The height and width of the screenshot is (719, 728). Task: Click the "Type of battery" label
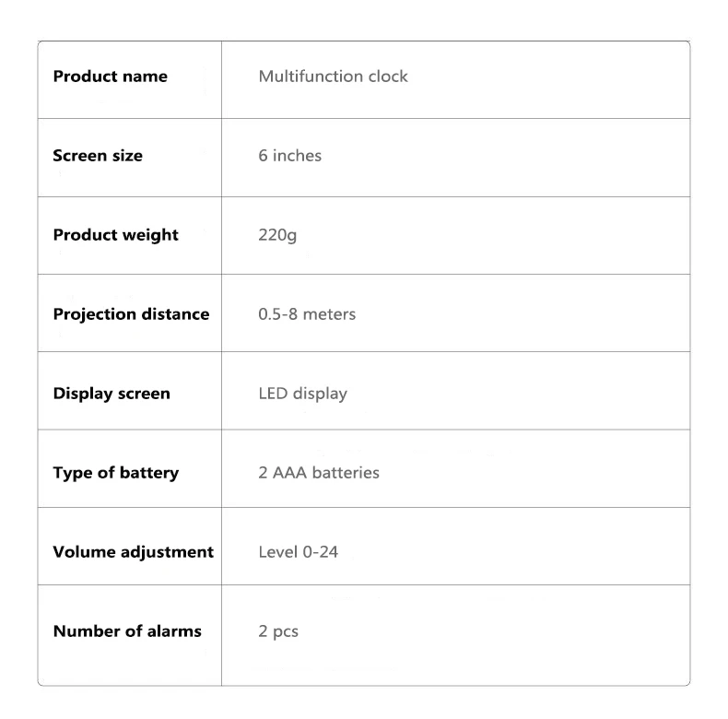[x=115, y=473]
